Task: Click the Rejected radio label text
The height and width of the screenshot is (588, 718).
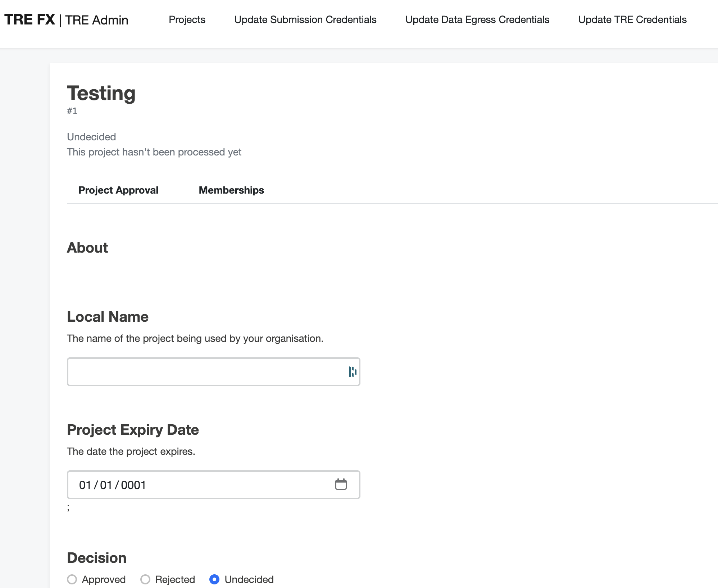Action: [x=175, y=579]
